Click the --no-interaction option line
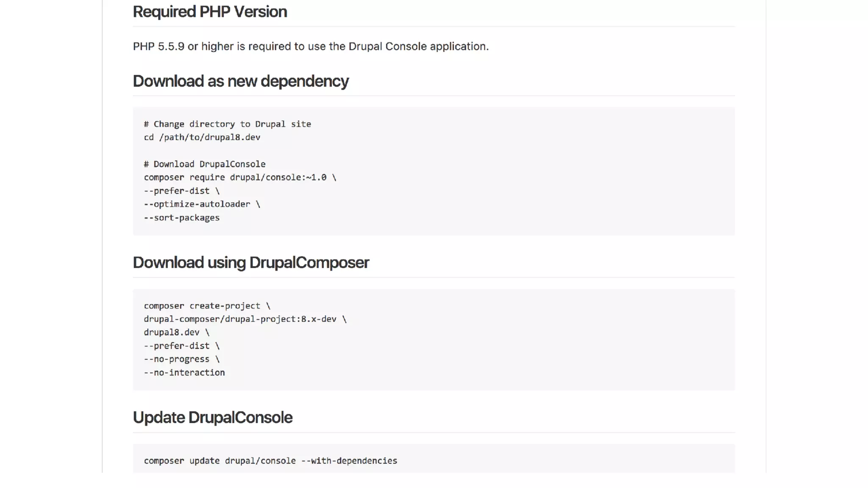Screen dimensions: 868x488 pyautogui.click(x=184, y=373)
